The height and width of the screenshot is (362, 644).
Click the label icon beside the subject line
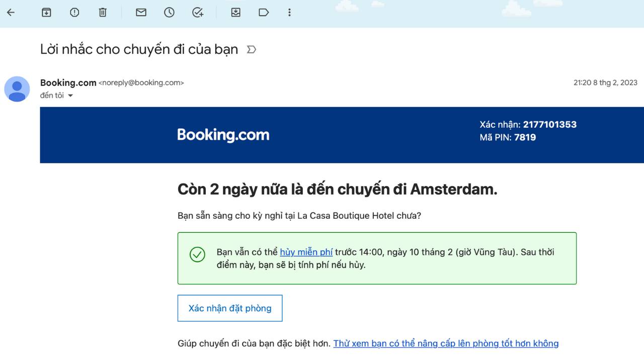[251, 49]
